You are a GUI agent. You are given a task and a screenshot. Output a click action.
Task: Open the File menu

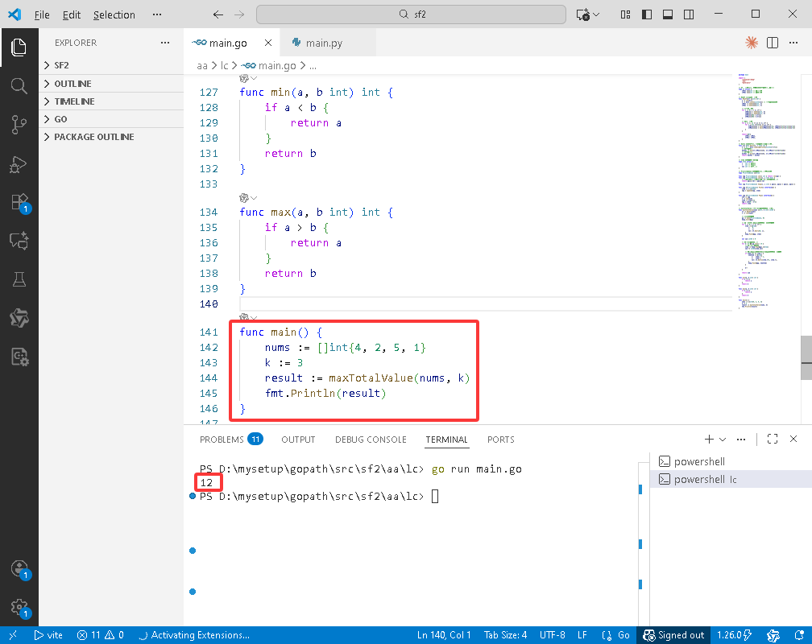(41, 14)
